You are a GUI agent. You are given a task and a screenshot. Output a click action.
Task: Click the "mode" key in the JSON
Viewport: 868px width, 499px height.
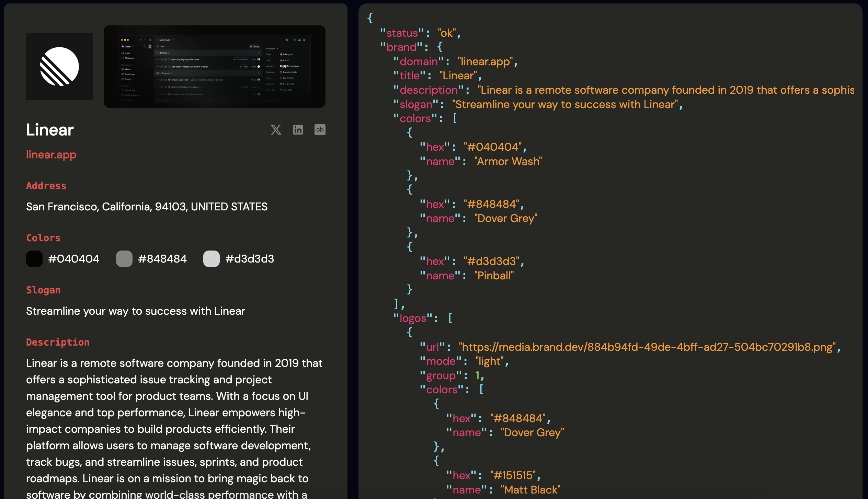pos(441,361)
